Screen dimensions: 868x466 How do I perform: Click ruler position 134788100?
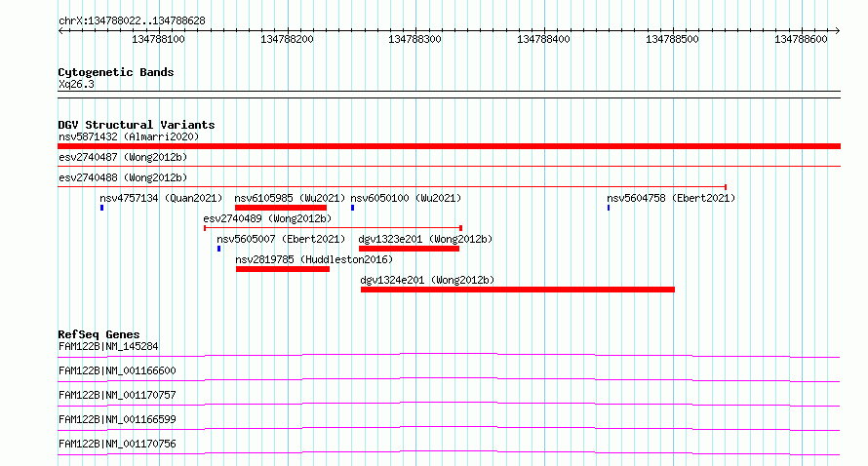tap(158, 39)
